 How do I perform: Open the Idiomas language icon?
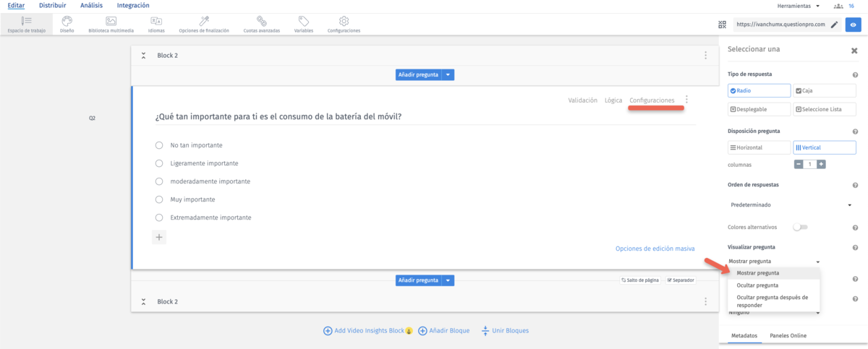coord(156,21)
